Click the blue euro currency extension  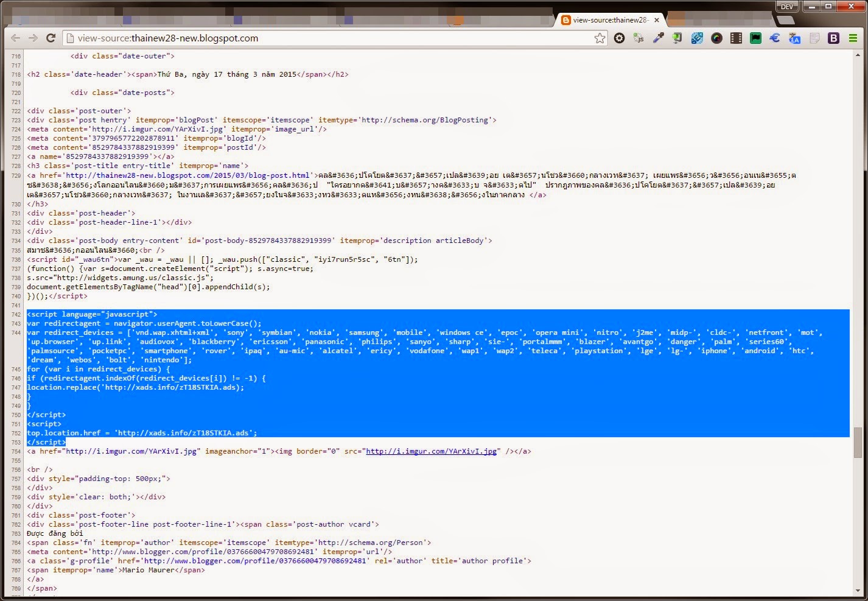[775, 38]
